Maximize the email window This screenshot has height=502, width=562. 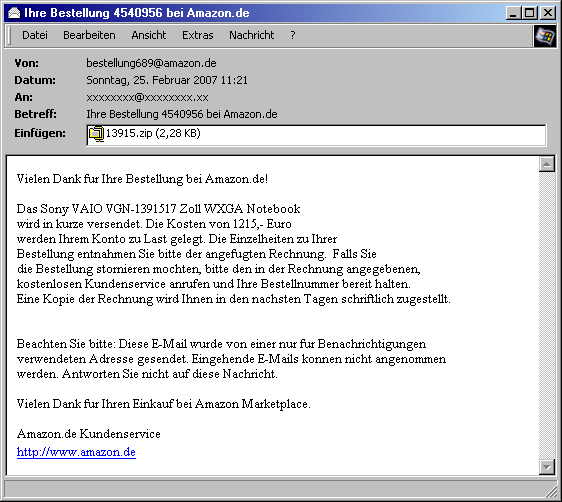point(529,13)
